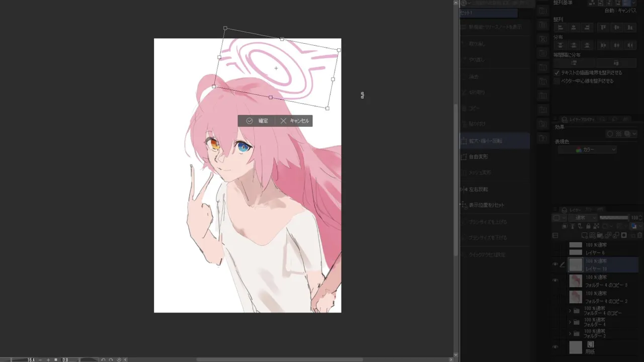Screen dimensions: 644x362
Task: Click 取り消し (undo) in quick access list
Action: click(477, 44)
